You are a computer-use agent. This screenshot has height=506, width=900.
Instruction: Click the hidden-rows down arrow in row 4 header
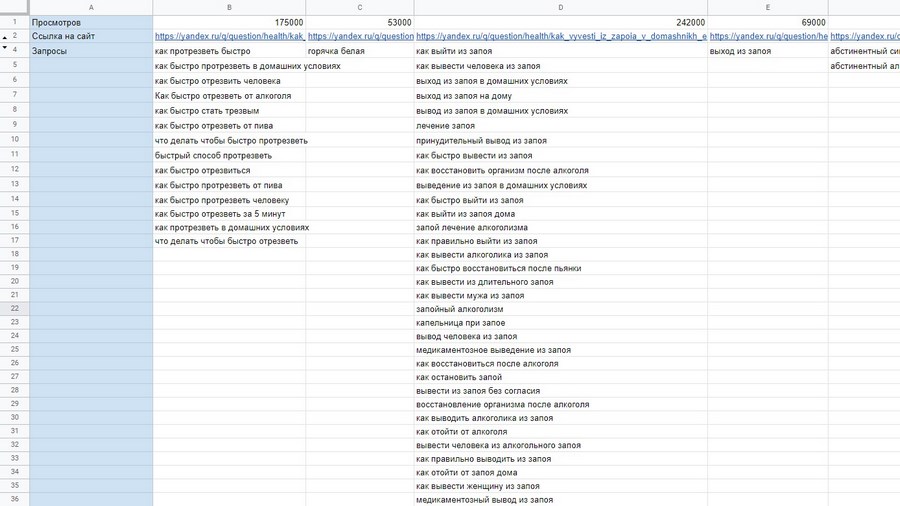tap(5, 49)
